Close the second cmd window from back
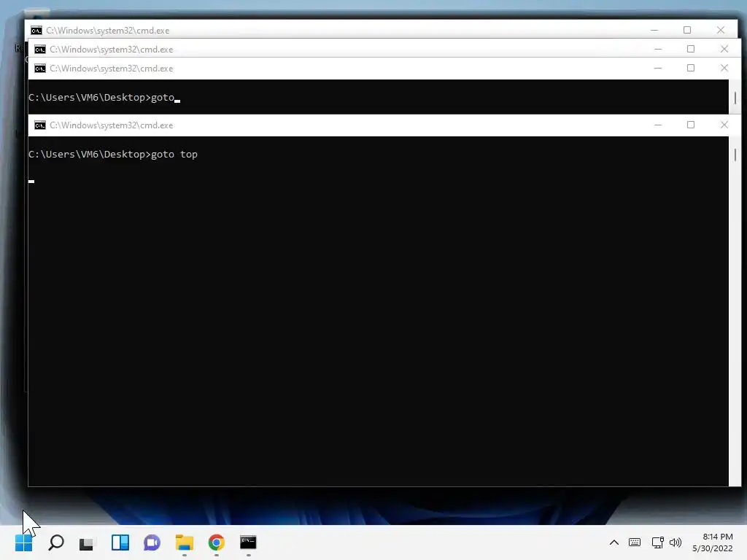The height and width of the screenshot is (560, 747). (x=724, y=49)
